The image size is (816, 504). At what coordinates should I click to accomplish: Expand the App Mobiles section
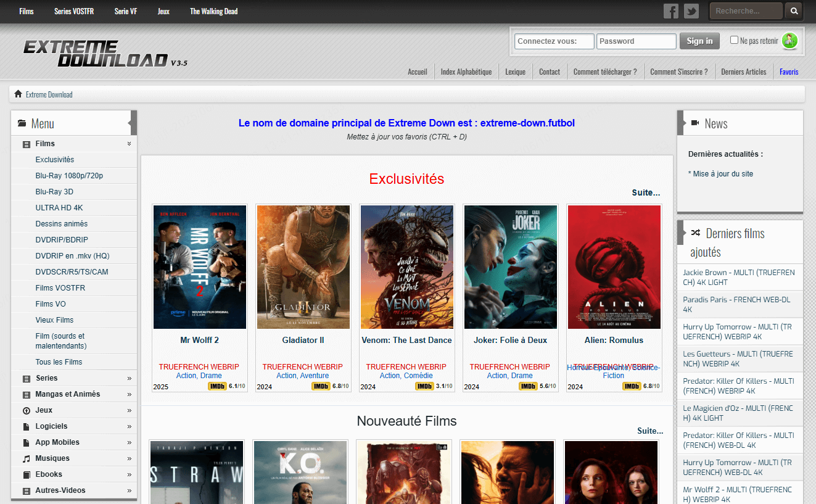click(129, 442)
